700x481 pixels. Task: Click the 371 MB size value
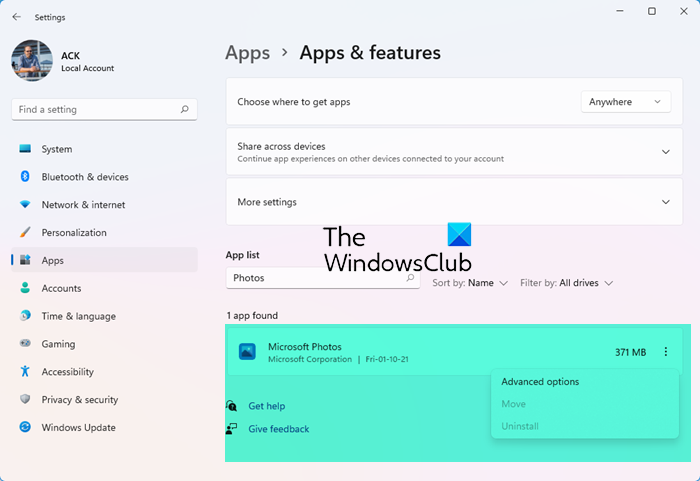click(x=630, y=352)
